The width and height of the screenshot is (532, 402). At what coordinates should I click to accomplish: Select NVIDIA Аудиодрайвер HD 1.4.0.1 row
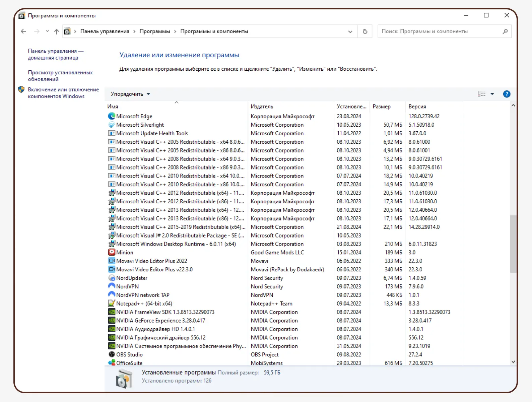point(285,329)
